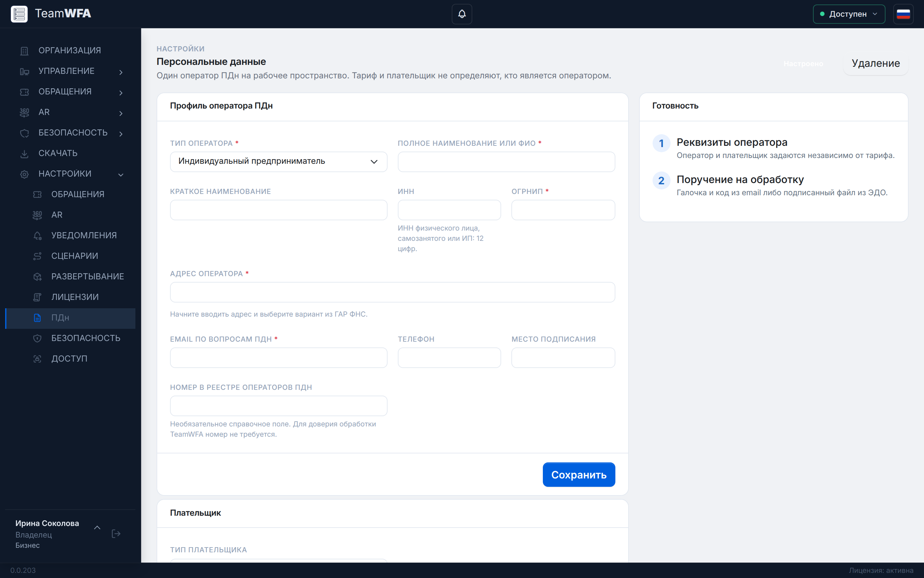924x578 pixels.
Task: Click the Сохранить button
Action: (578, 475)
